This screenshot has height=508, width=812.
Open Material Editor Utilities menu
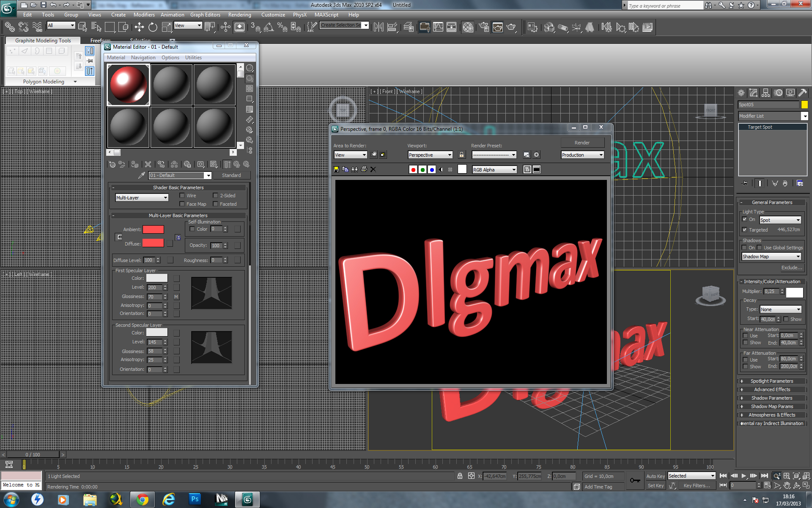coord(193,58)
